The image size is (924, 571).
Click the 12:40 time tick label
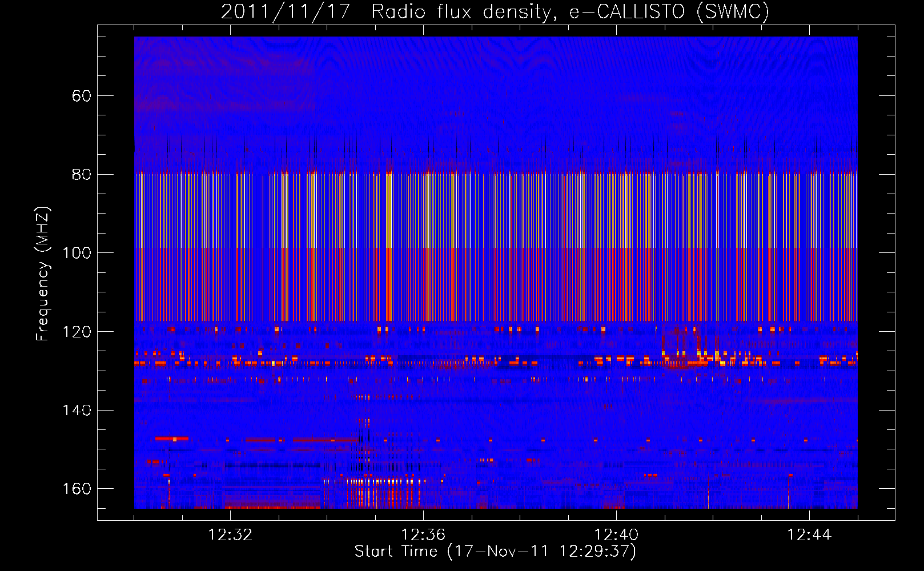tap(616, 535)
